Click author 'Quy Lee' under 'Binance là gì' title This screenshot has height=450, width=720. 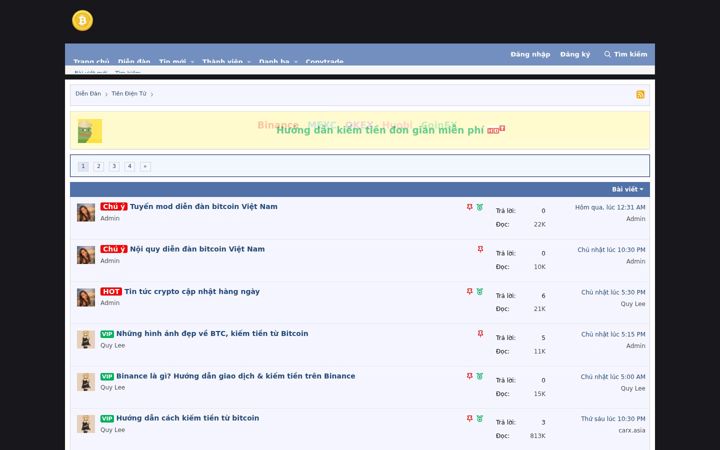(x=112, y=388)
